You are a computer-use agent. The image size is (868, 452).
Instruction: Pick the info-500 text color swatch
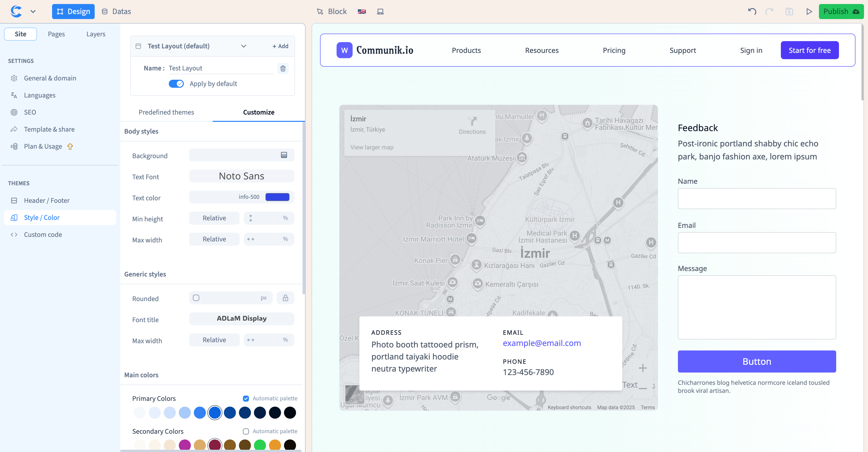pyautogui.click(x=277, y=197)
